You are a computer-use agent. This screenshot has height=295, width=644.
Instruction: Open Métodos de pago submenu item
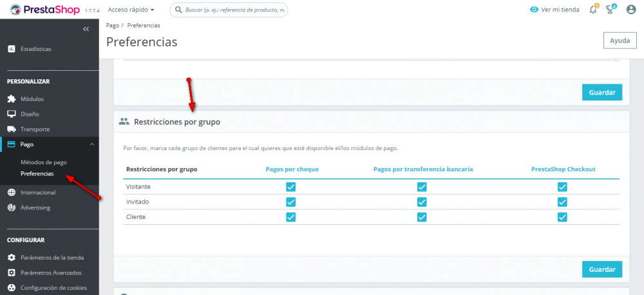43,162
